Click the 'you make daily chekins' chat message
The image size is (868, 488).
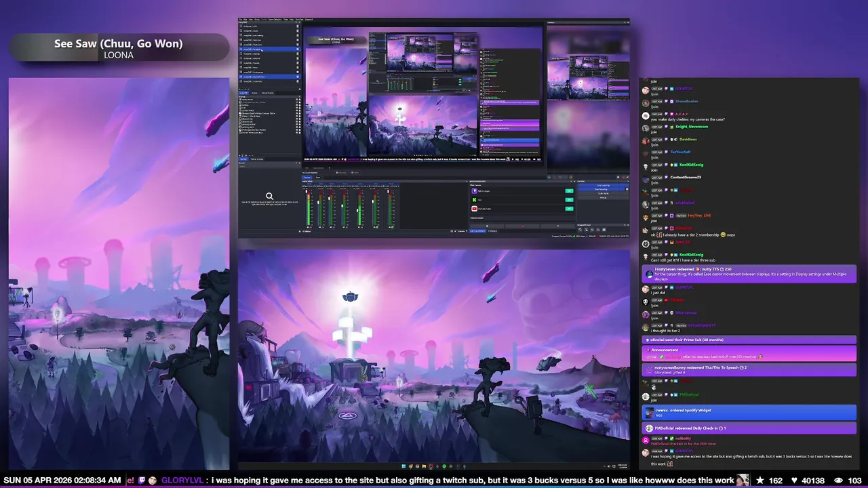click(688, 119)
